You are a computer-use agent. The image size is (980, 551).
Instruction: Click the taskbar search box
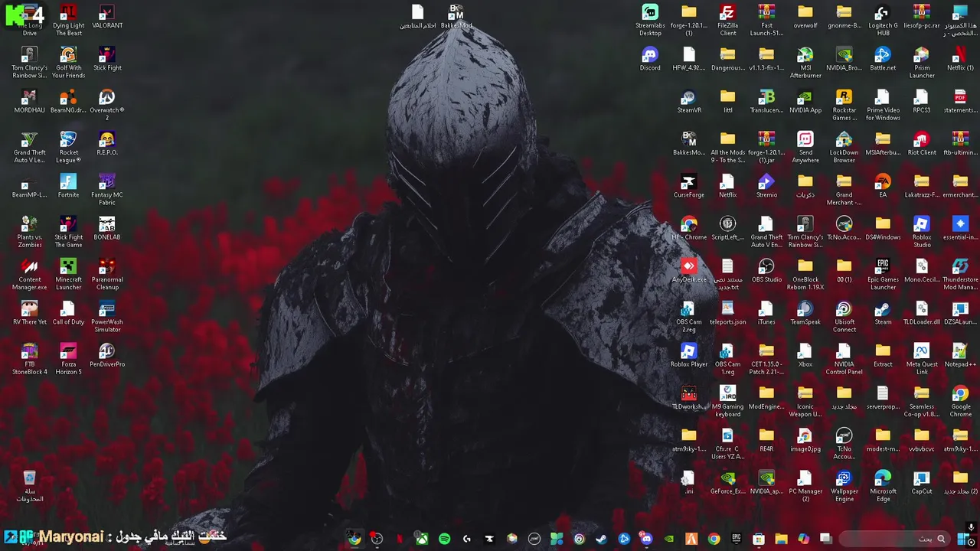click(x=895, y=539)
